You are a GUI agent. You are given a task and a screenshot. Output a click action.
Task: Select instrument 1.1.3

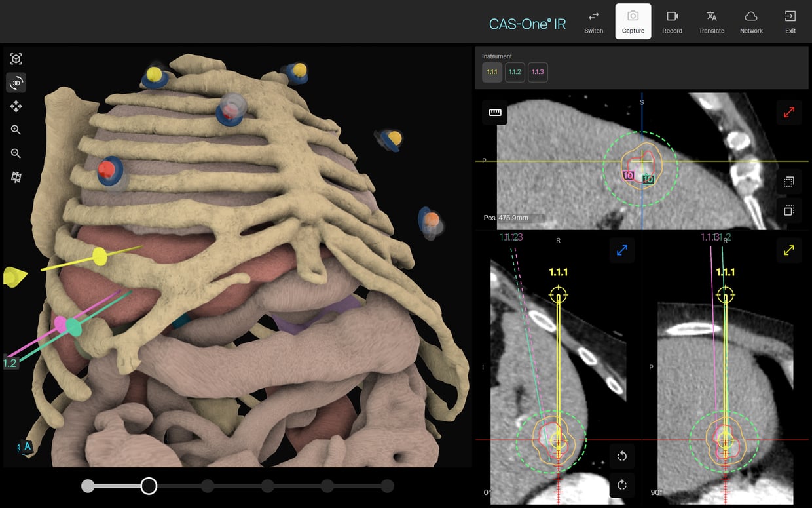538,72
